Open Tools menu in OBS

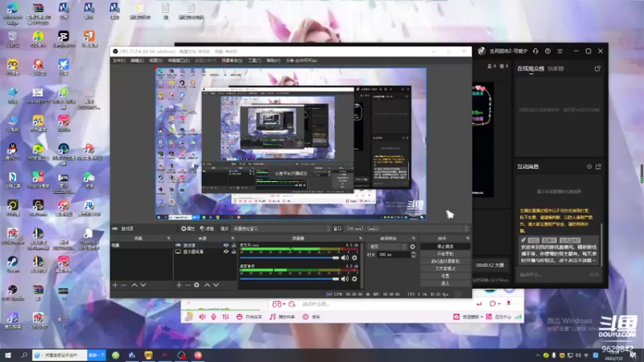(x=254, y=61)
